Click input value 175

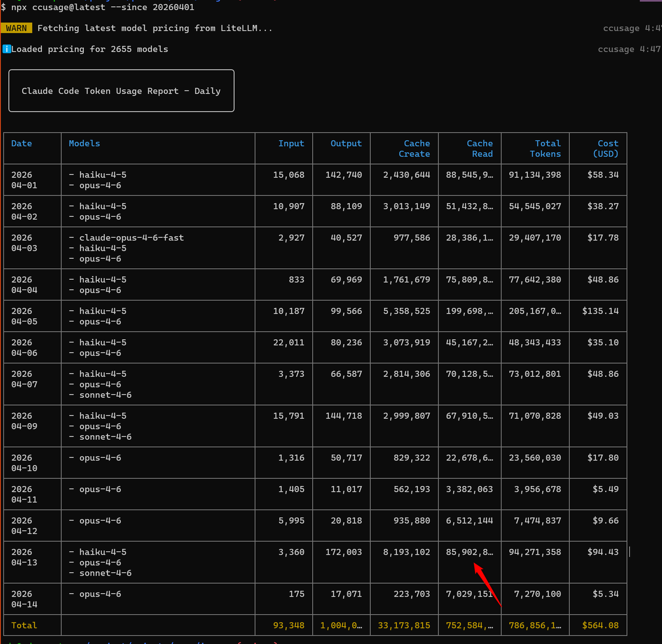point(296,594)
